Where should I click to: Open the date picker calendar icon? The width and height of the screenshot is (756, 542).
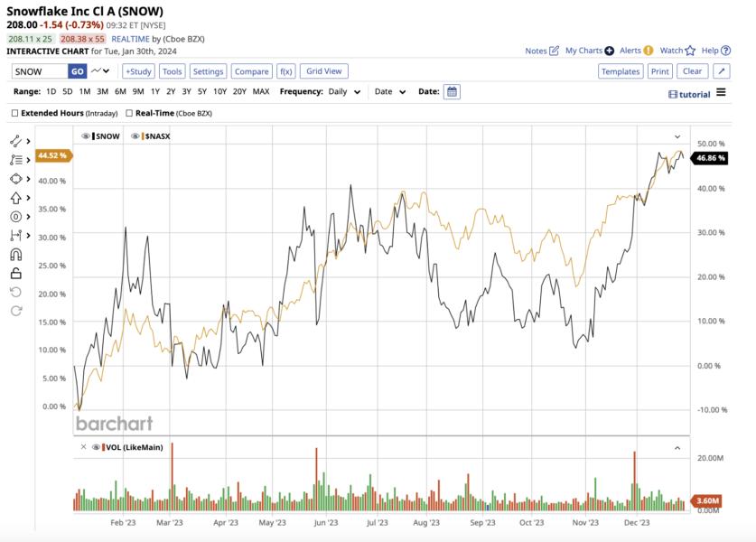coord(452,91)
